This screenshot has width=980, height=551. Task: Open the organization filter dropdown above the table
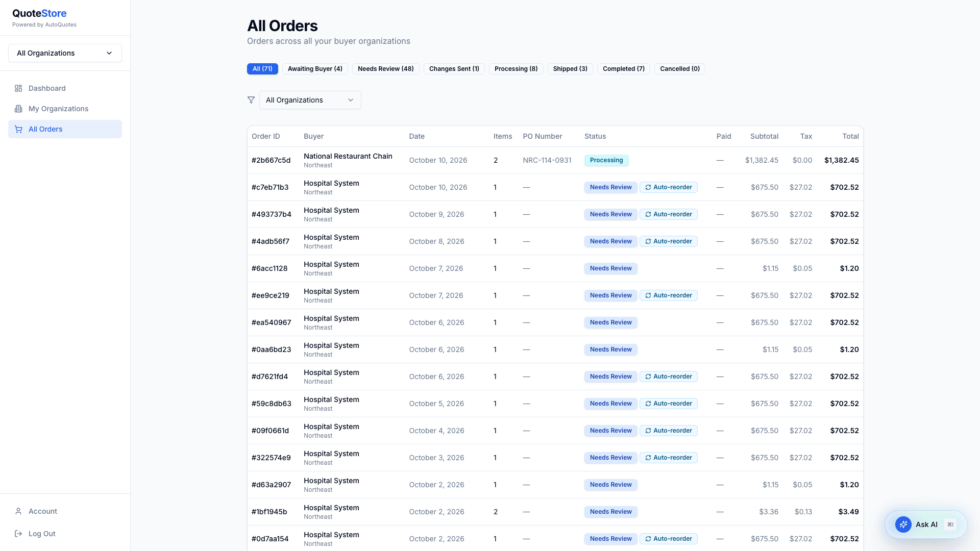tap(310, 100)
